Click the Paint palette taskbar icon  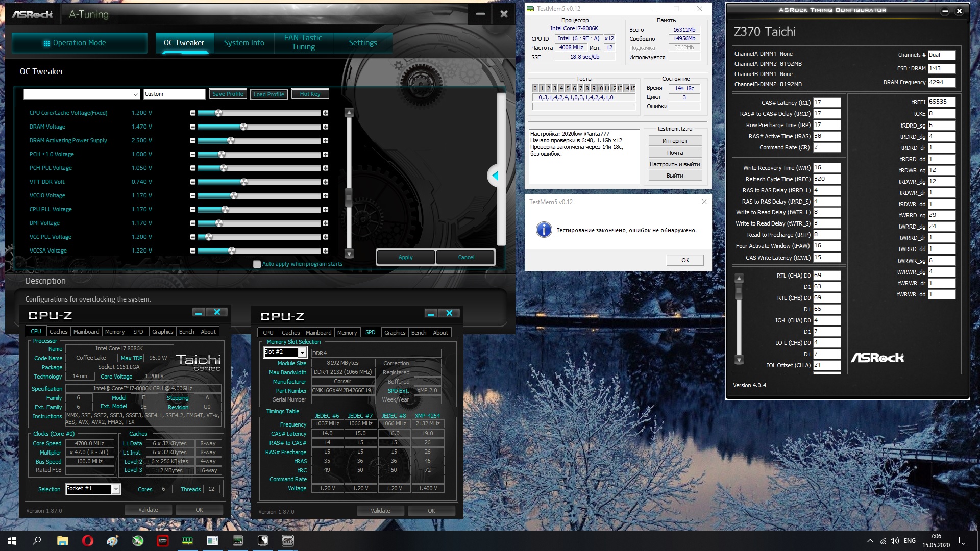[112, 540]
